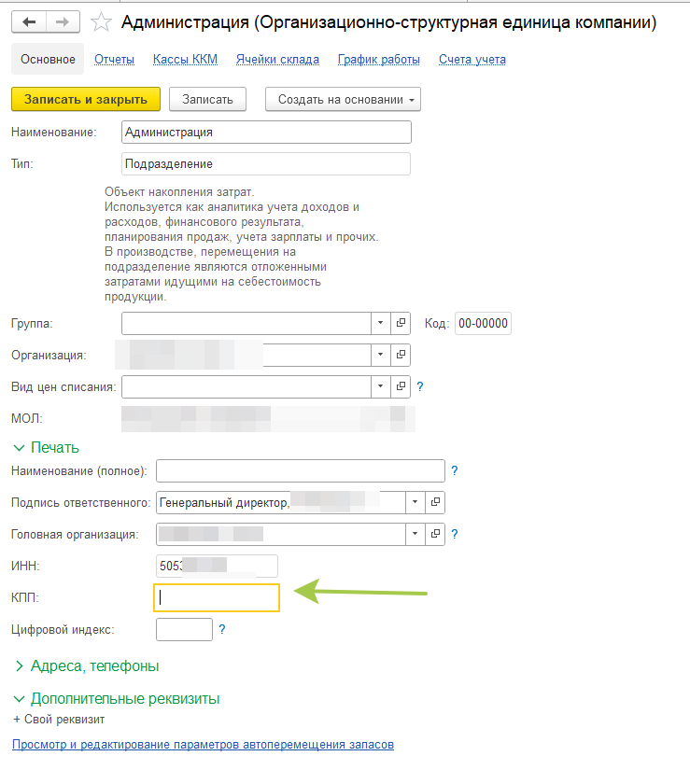This screenshot has width=690, height=784.
Task: Open the Группа item via open icon
Action: click(x=401, y=323)
